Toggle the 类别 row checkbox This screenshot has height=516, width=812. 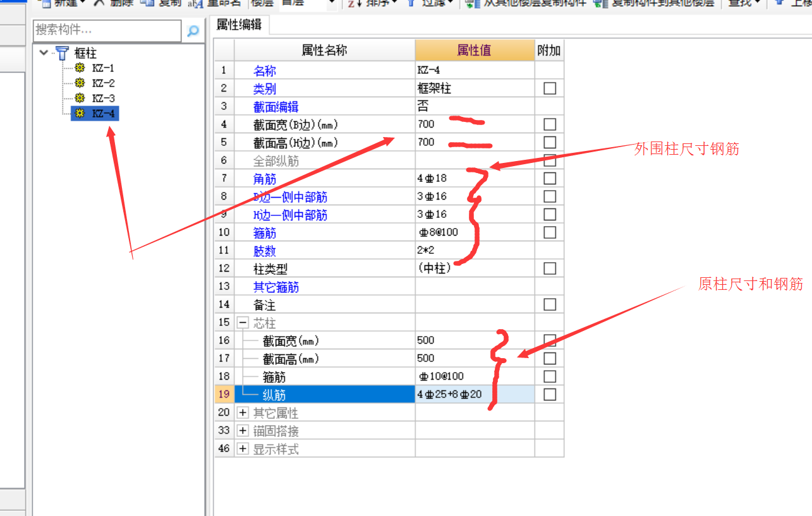(x=550, y=88)
